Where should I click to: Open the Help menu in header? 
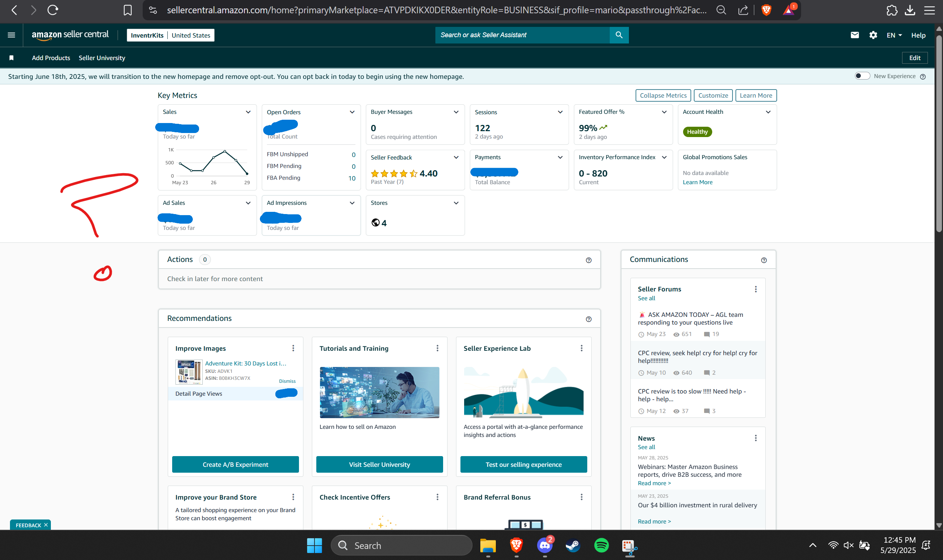pos(918,35)
